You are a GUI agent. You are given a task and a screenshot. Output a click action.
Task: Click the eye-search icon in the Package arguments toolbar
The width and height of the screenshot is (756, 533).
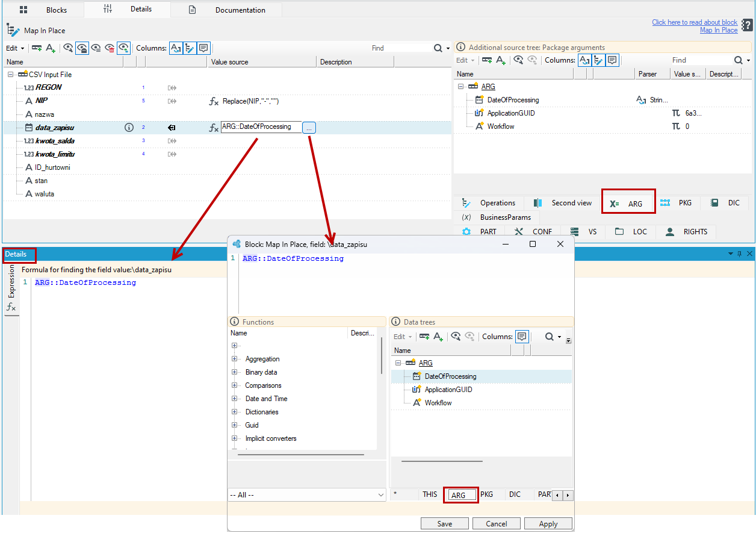coord(518,60)
